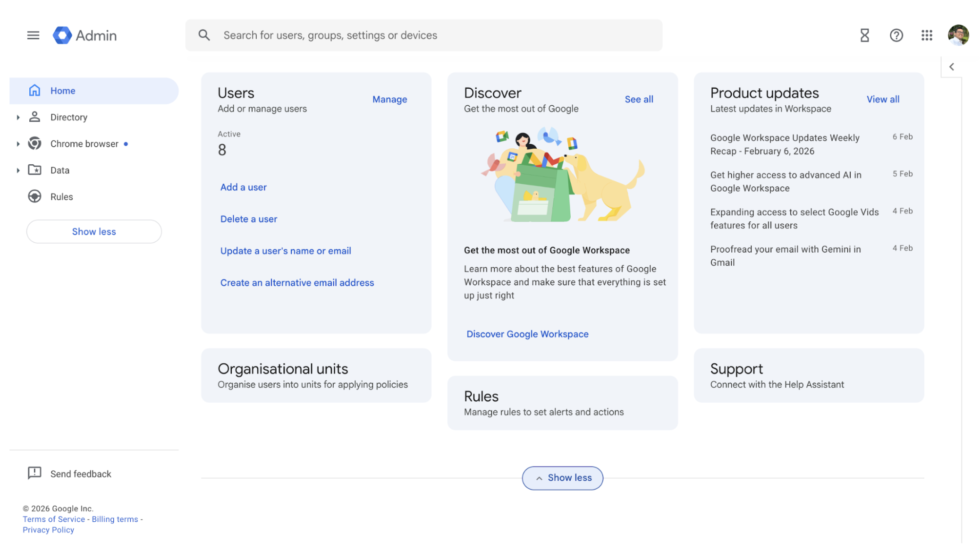980x560 pixels.
Task: Open the Help question mark icon
Action: [896, 35]
